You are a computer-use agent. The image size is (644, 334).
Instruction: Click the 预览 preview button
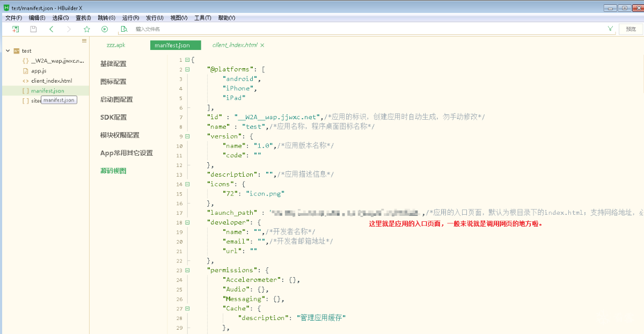click(631, 29)
